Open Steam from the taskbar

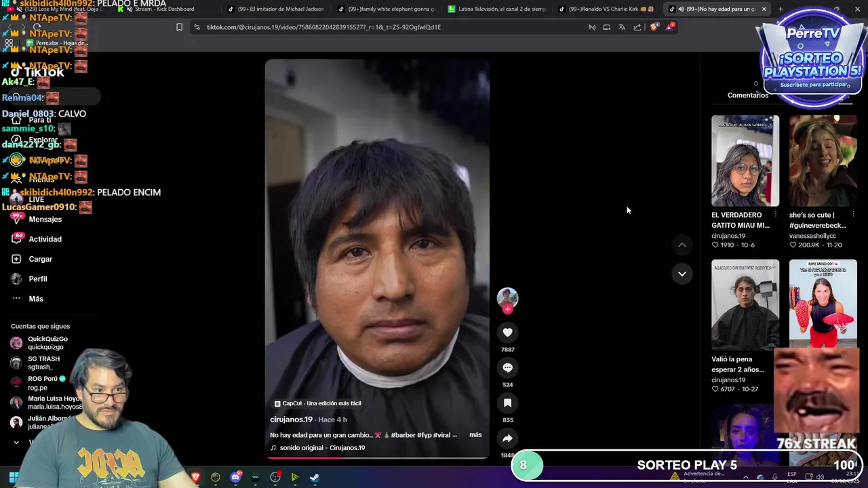[315, 477]
